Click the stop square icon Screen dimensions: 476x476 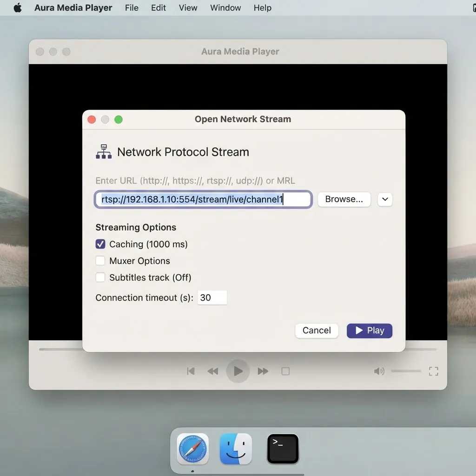coord(285,371)
